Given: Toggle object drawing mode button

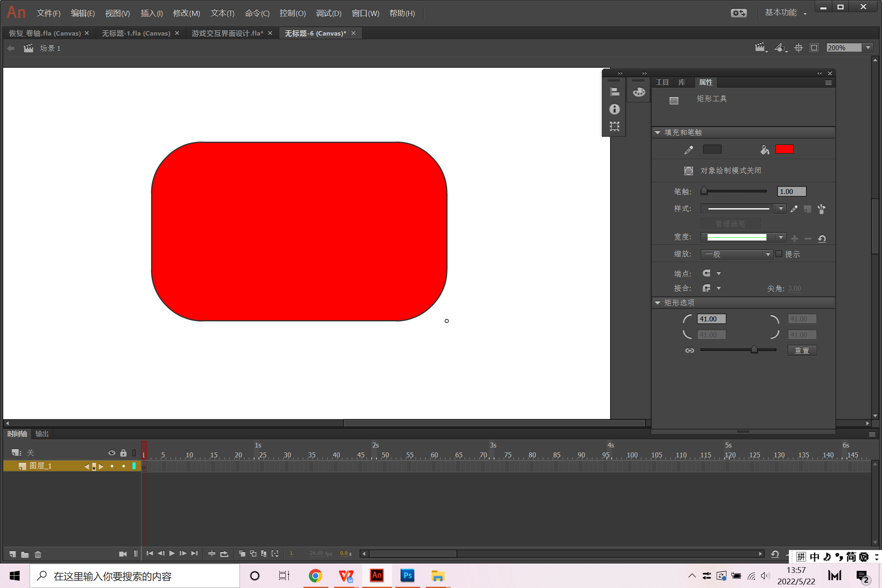Looking at the screenshot, I should pyautogui.click(x=688, y=171).
